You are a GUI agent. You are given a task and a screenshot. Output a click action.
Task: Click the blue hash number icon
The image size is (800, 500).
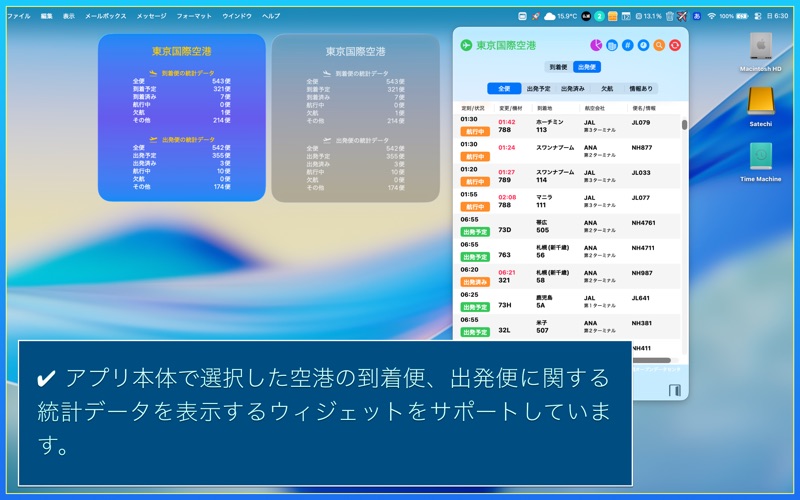628,45
